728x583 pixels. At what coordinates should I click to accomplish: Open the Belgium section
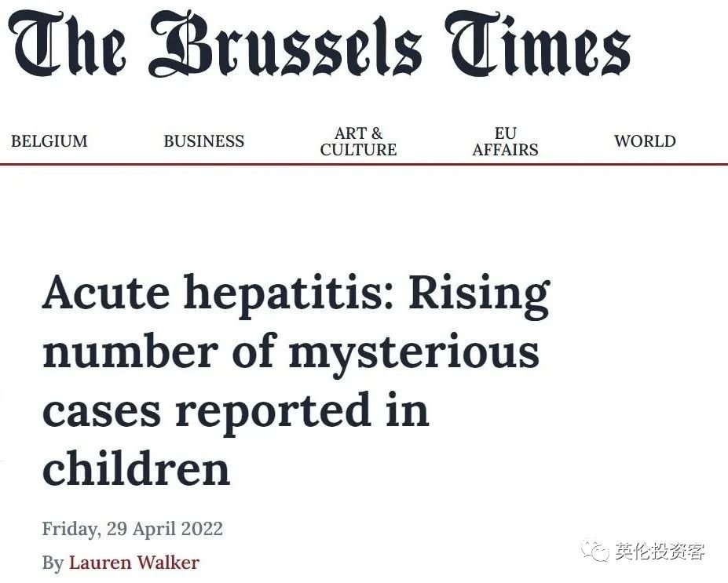49,141
